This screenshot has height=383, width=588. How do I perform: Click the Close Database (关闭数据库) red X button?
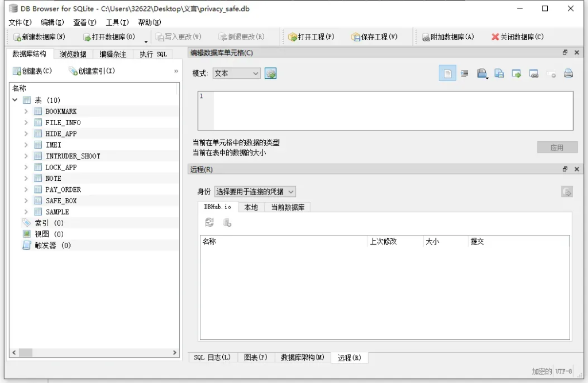pyautogui.click(x=517, y=37)
